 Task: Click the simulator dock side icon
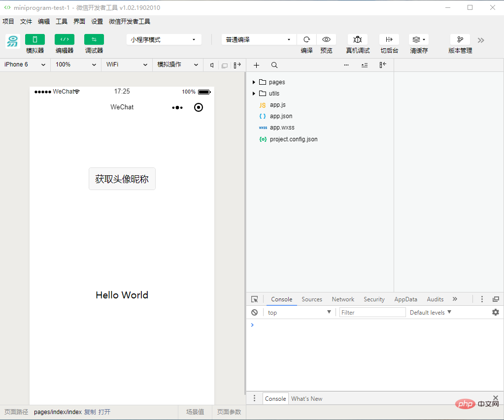click(x=237, y=65)
